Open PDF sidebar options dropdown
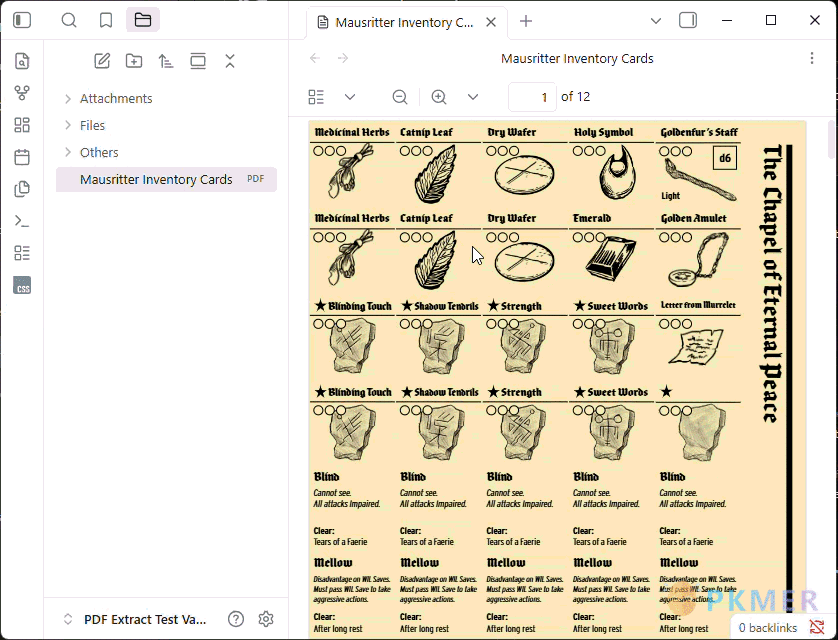Viewport: 838px width, 640px height. (350, 97)
